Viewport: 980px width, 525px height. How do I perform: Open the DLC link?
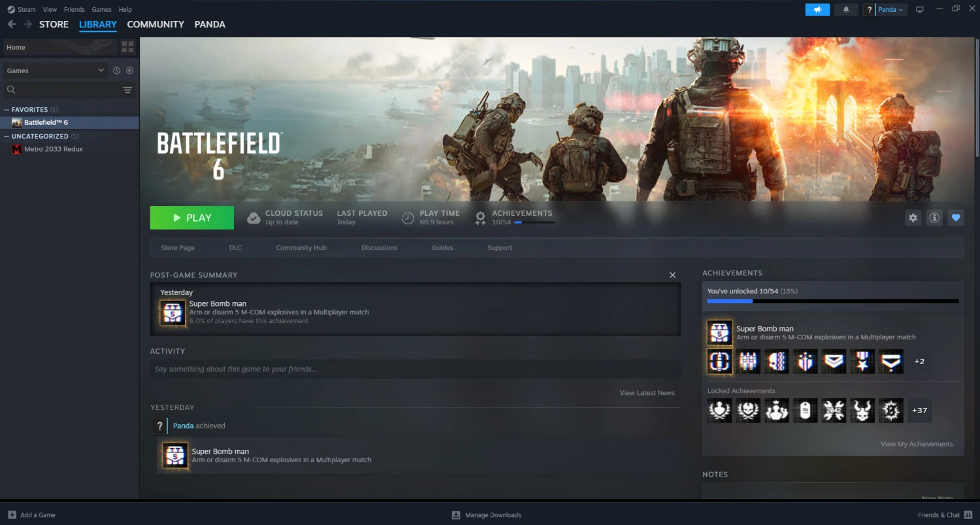[235, 248]
